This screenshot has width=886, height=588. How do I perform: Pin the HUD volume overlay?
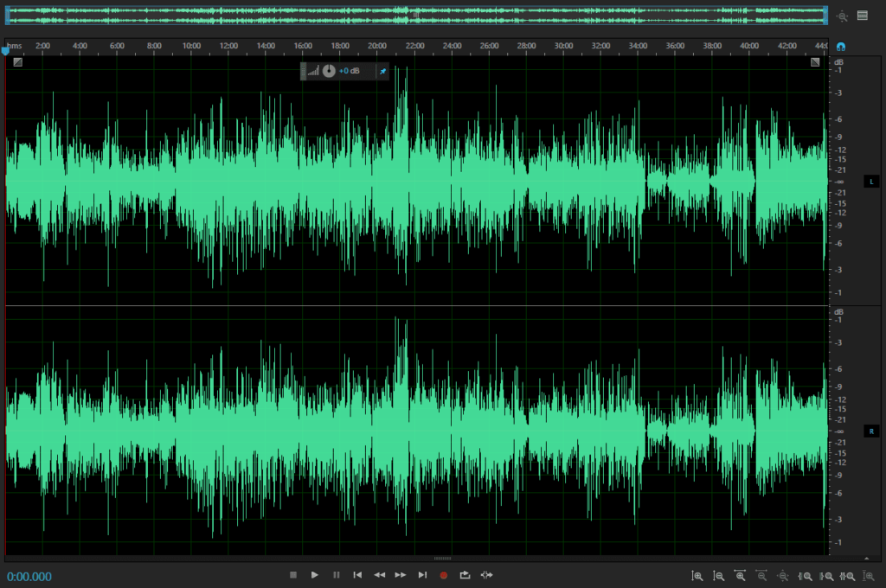pos(383,71)
